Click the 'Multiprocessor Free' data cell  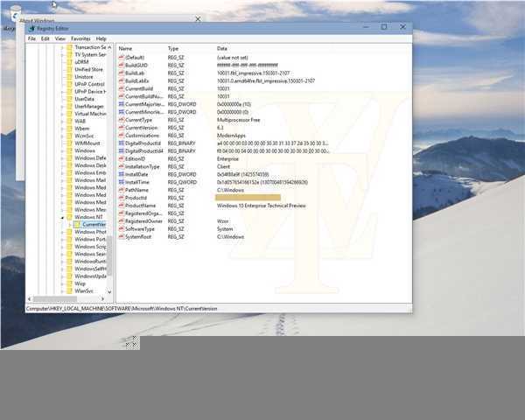(x=238, y=120)
